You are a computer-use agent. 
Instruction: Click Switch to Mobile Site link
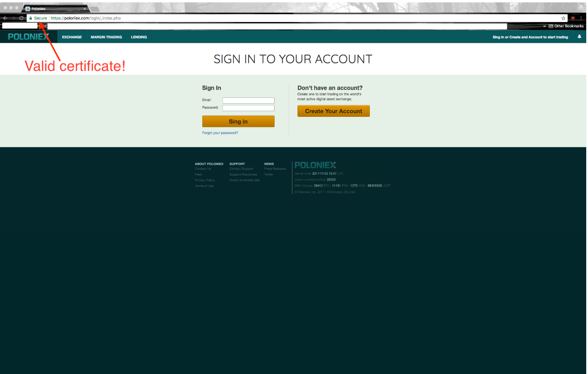245,180
